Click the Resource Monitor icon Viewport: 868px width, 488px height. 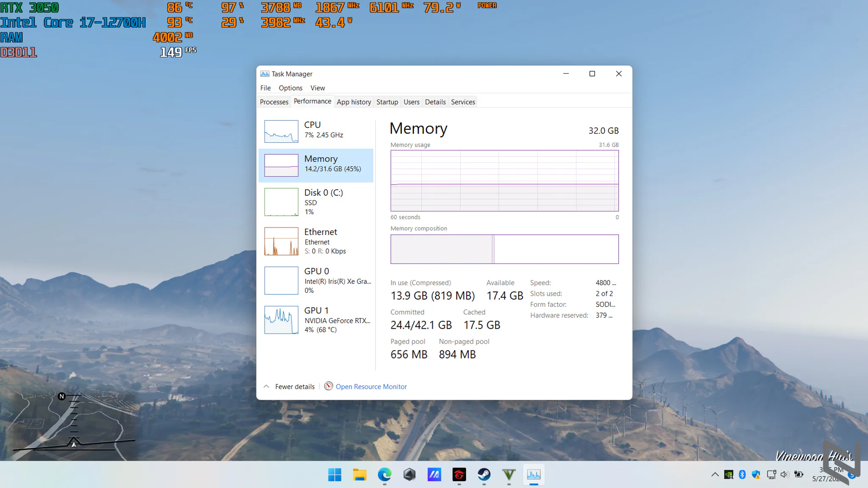click(328, 386)
